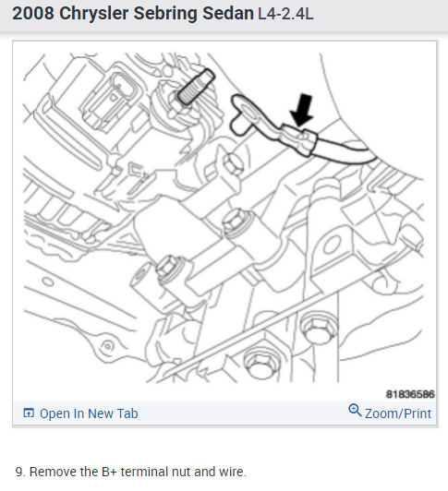Screen dimensions: 448x491
Task: Click the crimped wire connector under the arrow
Action: click(x=298, y=139)
